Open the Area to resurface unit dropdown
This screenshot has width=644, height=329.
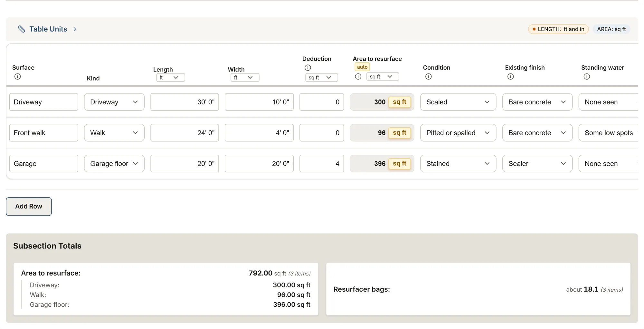coord(383,77)
